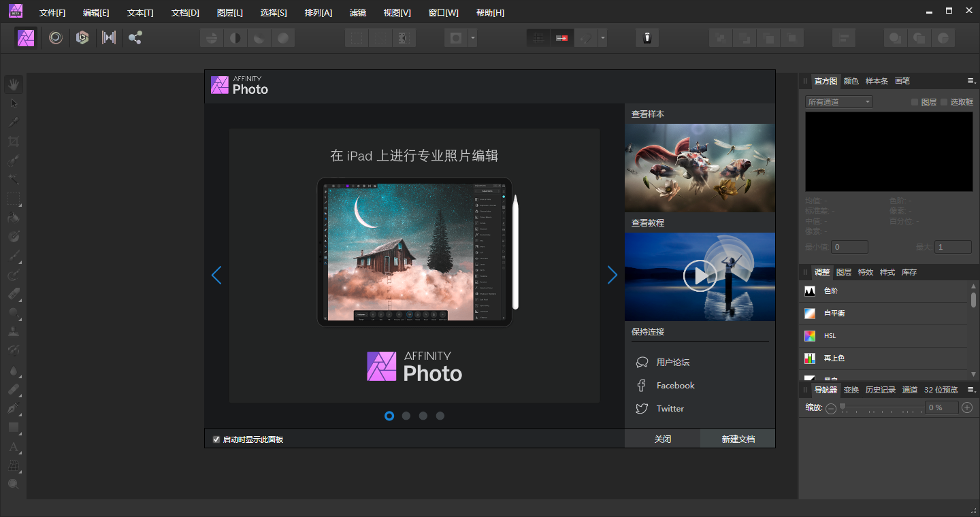Select the second carousel page dot
This screenshot has width=980, height=517.
click(x=406, y=416)
